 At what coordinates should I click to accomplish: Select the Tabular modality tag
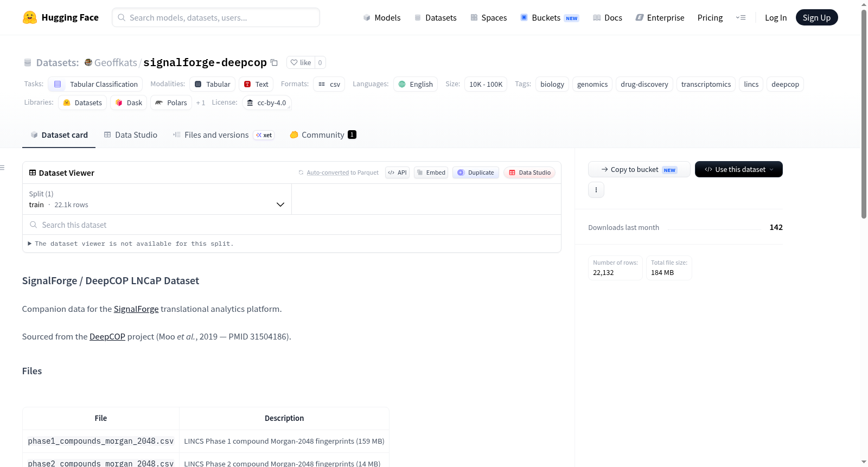tap(213, 84)
